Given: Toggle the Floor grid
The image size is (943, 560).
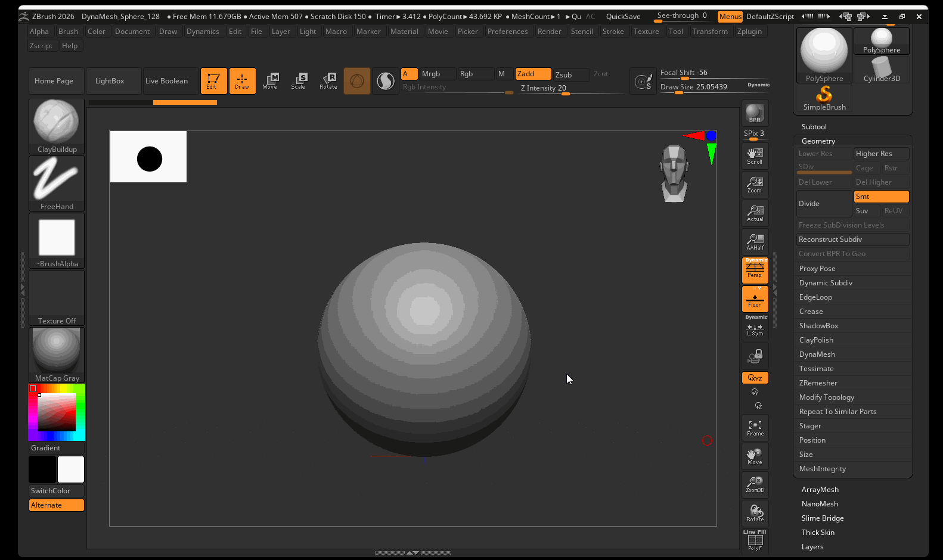Looking at the screenshot, I should [755, 299].
